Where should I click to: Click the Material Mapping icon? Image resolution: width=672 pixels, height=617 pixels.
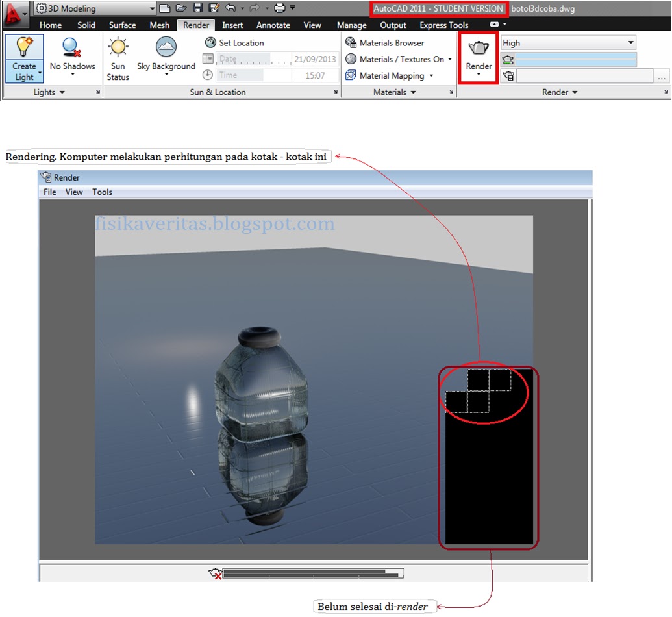click(353, 75)
